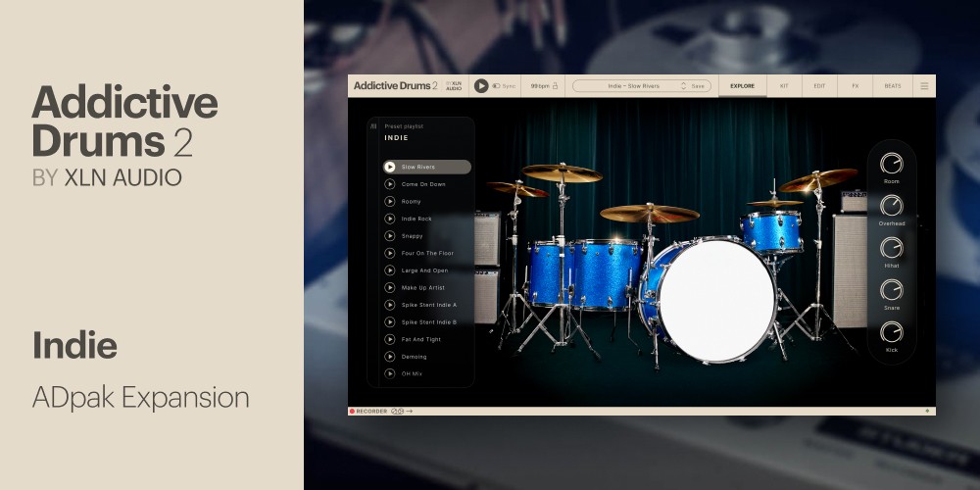Click the XLN Audio logo

click(x=453, y=85)
